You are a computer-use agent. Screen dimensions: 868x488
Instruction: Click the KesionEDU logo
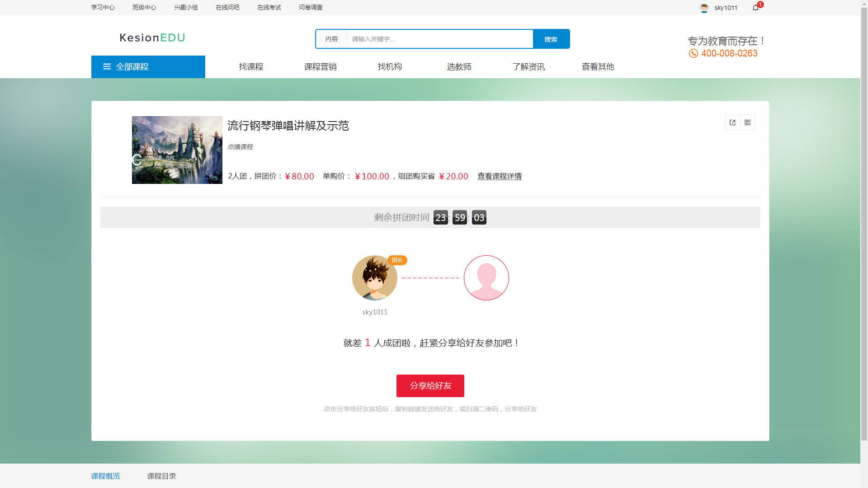coord(152,38)
